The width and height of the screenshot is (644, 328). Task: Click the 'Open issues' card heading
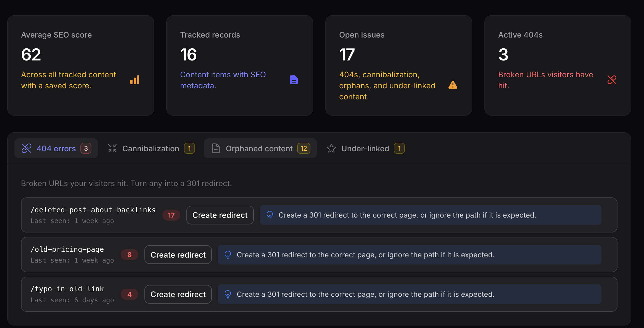[362, 35]
